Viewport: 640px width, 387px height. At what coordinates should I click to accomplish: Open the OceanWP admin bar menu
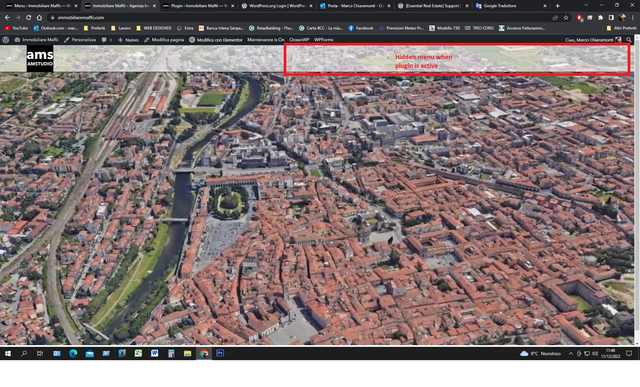[299, 40]
